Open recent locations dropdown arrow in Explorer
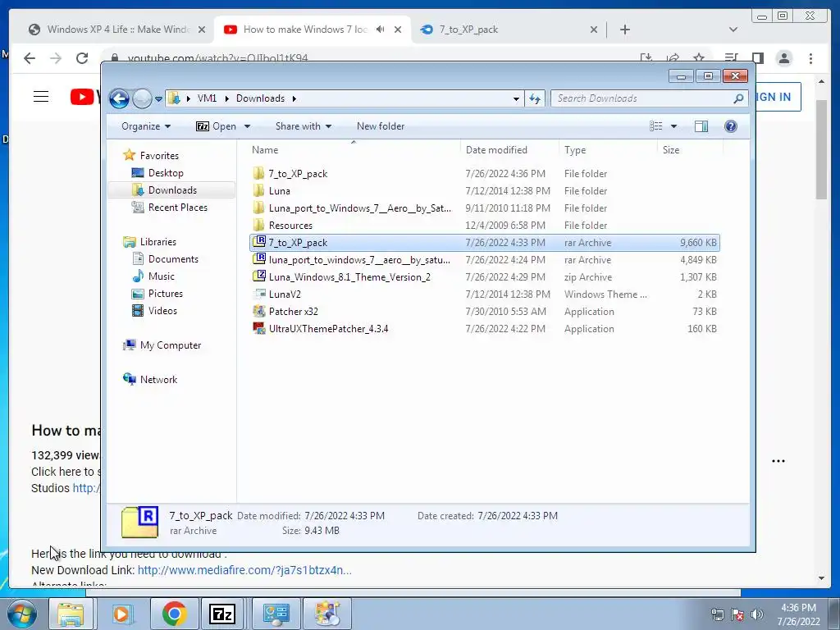 (158, 99)
